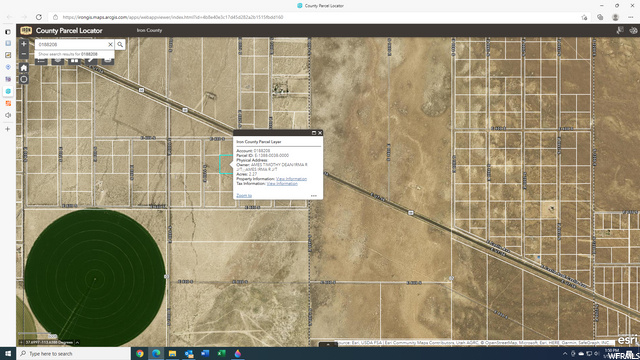This screenshot has width=640, height=360.
Task: Open the Paint 3D droplet taskbar icon
Action: click(238, 353)
